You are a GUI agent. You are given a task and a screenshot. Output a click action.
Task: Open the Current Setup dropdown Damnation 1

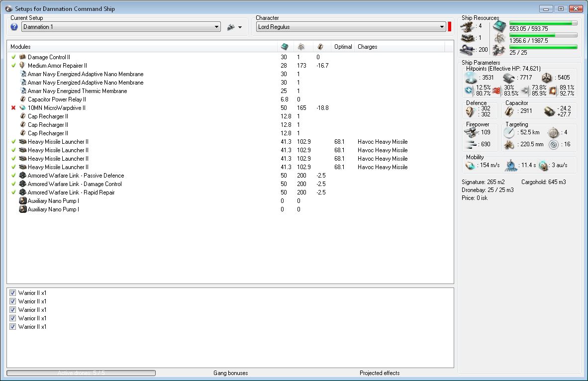121,27
